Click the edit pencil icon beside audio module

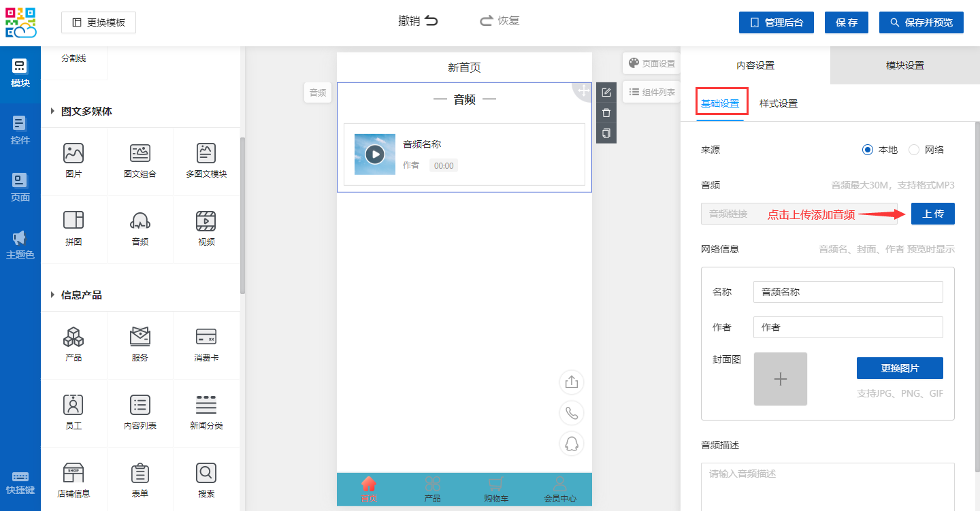tap(606, 93)
